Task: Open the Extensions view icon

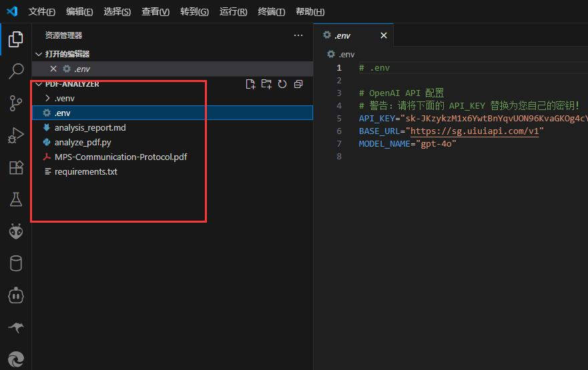Action: pos(16,167)
